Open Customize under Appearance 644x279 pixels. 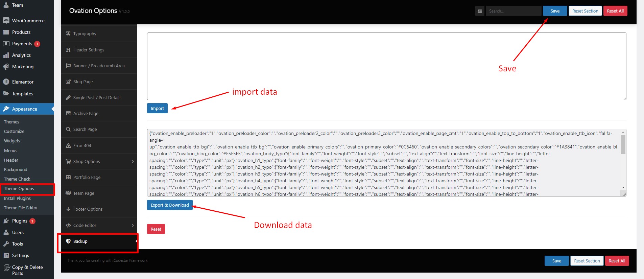(x=14, y=131)
